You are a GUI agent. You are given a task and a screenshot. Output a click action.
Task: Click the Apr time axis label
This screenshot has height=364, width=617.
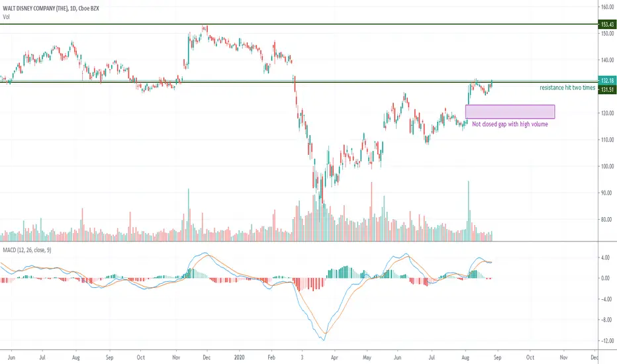pos(334,357)
